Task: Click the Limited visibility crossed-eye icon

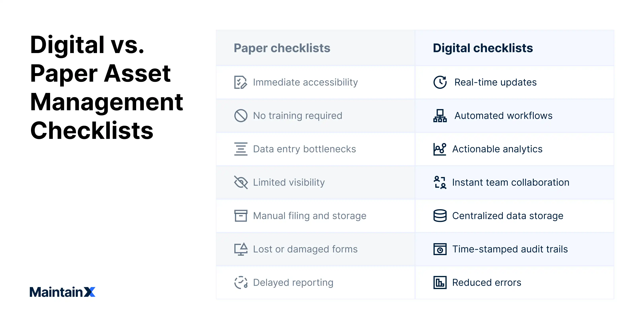Action: [241, 182]
